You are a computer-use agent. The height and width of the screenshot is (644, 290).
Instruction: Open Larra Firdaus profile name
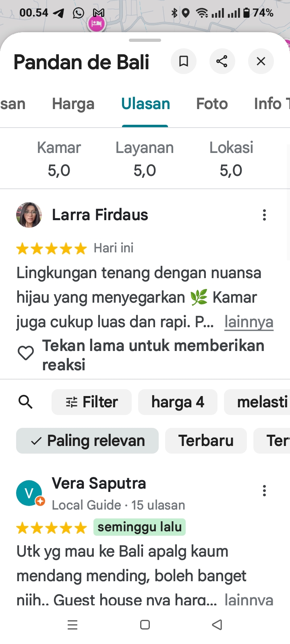tap(100, 215)
